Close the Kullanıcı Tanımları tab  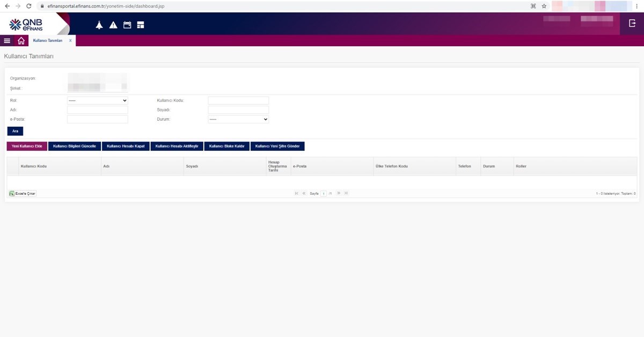70,41
